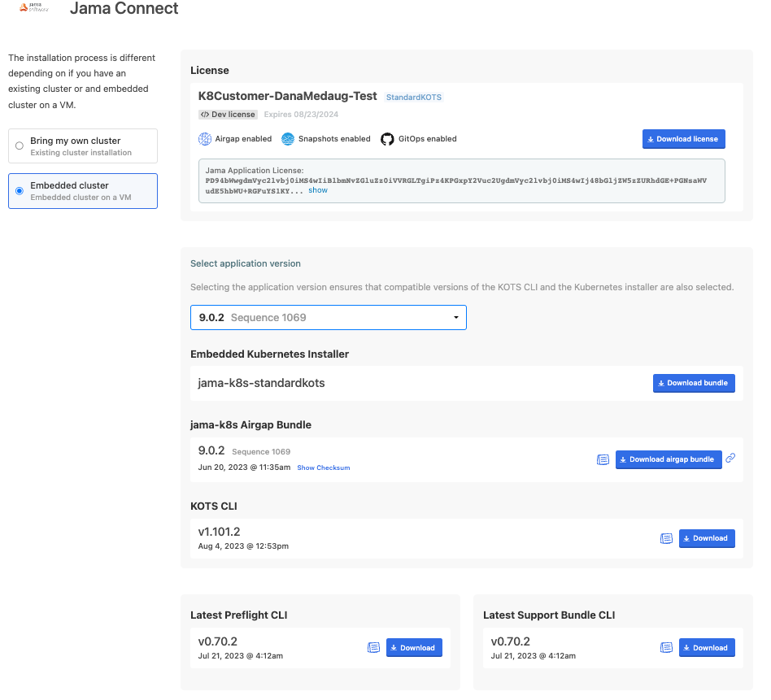Select the Bring my own cluster option
This screenshot has height=700, width=771.
[20, 146]
